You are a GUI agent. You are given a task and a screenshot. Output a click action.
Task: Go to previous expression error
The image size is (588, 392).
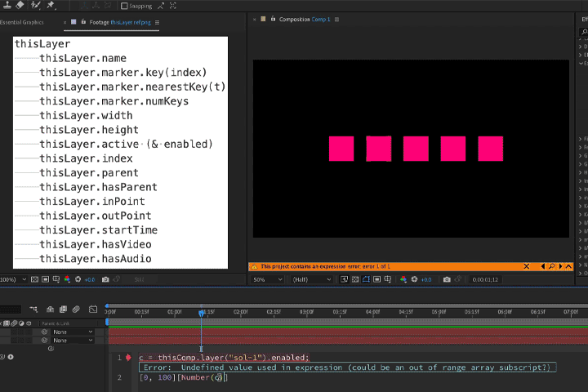[542, 266]
